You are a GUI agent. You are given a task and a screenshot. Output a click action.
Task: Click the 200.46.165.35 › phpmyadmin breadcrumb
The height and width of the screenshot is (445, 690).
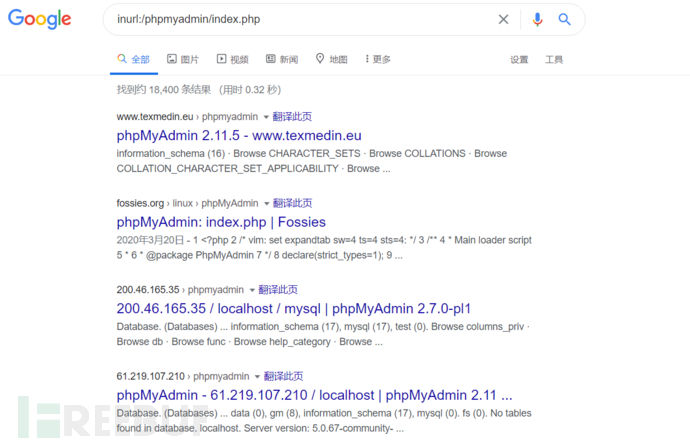180,290
